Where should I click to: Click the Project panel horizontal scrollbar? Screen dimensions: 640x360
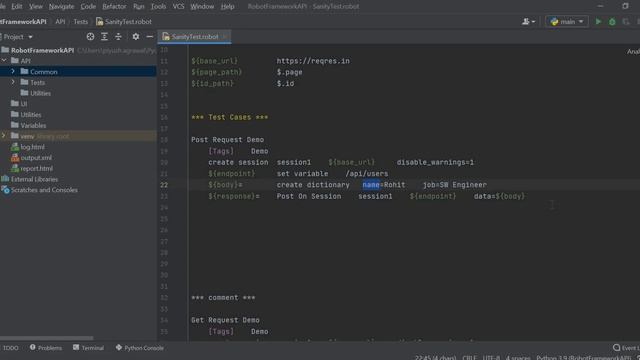47,338
